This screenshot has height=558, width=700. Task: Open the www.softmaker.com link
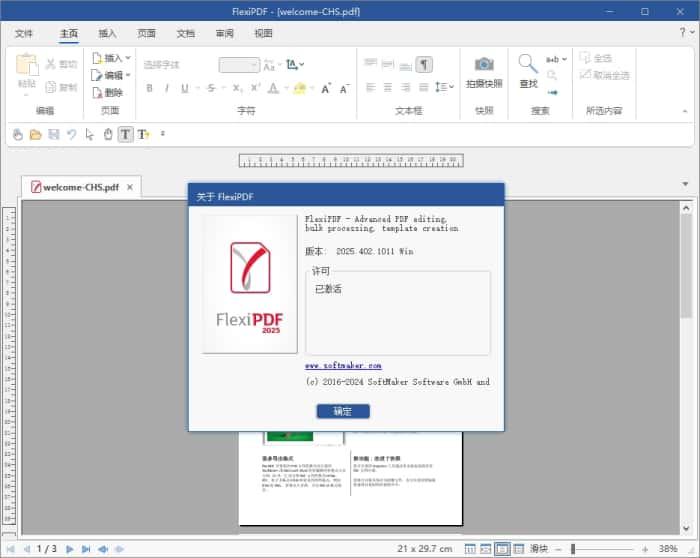[343, 366]
